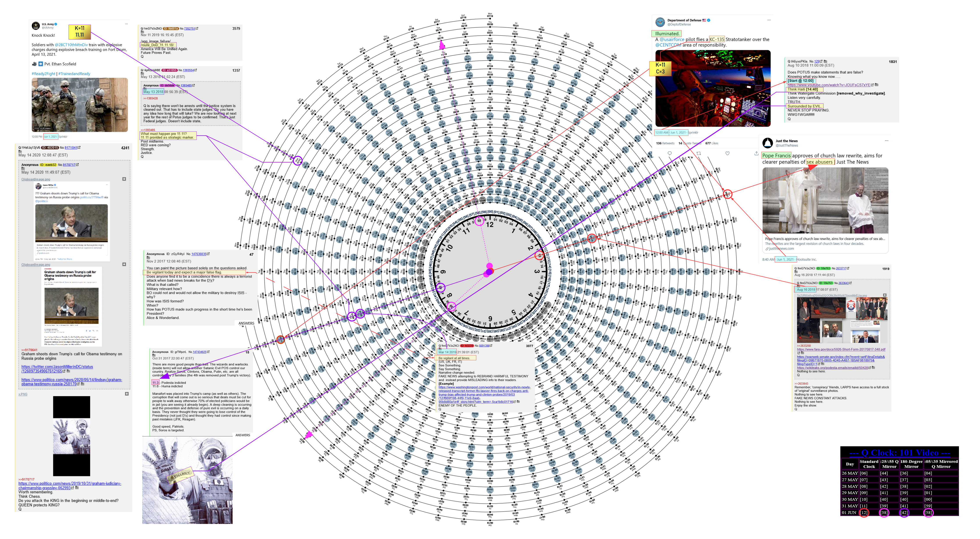This screenshot has height=539, width=980.
Task: Click '14 Quote Tweets' count
Action: (x=690, y=143)
